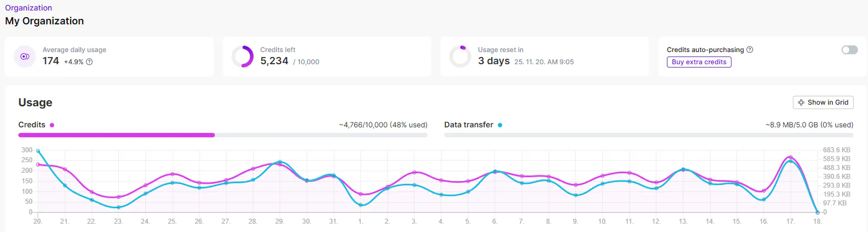Click the My Organization heading

coord(44,21)
